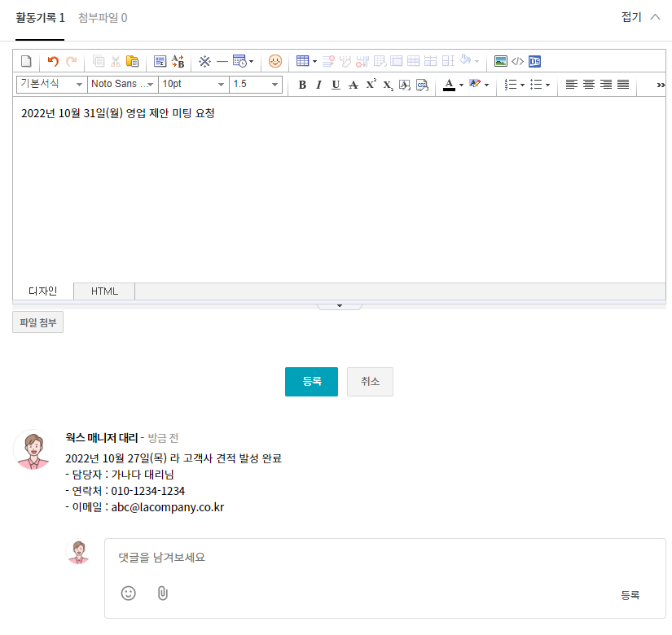This screenshot has width=672, height=635.
Task: Click the new document icon
Action: pos(26,61)
